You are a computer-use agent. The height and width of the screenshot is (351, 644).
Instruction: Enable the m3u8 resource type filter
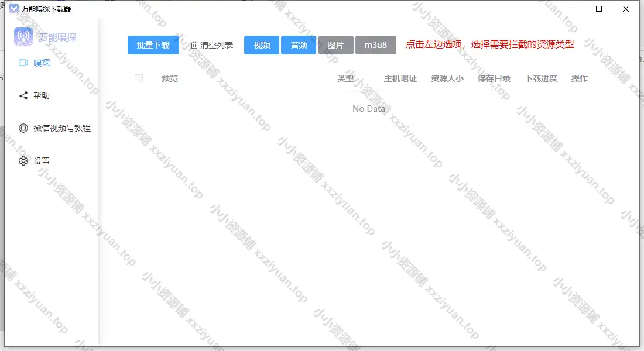[x=375, y=45]
